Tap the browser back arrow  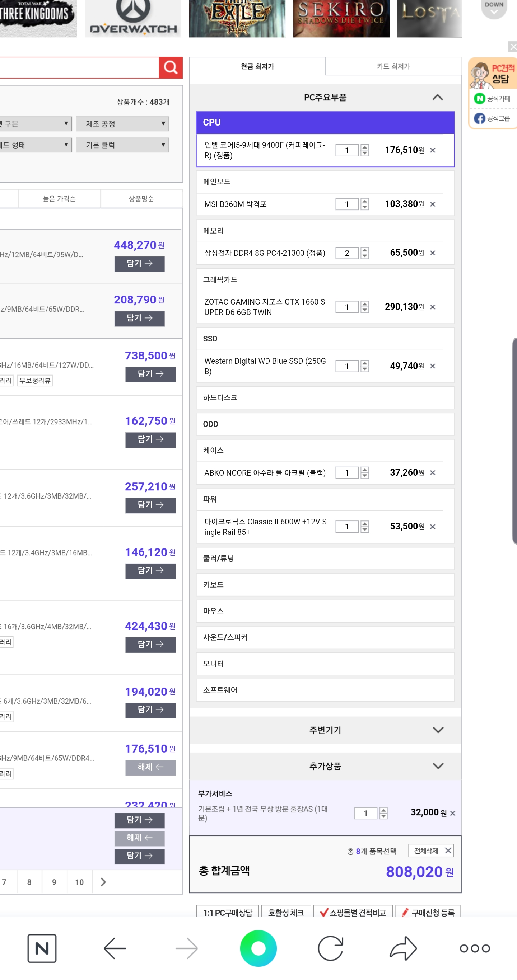[x=115, y=948]
